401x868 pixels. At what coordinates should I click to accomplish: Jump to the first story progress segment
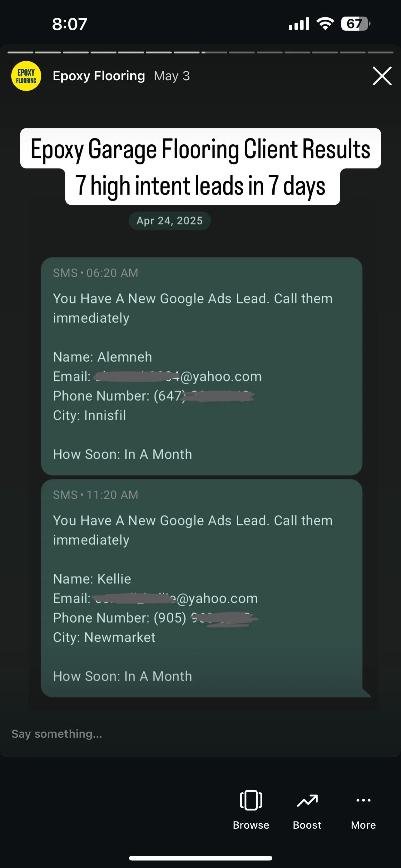click(21, 52)
